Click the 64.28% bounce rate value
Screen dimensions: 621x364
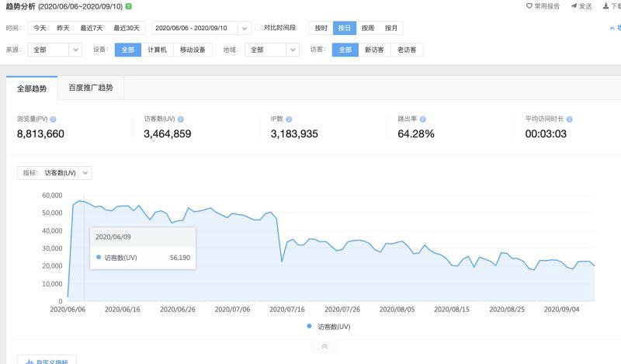pyautogui.click(x=416, y=133)
